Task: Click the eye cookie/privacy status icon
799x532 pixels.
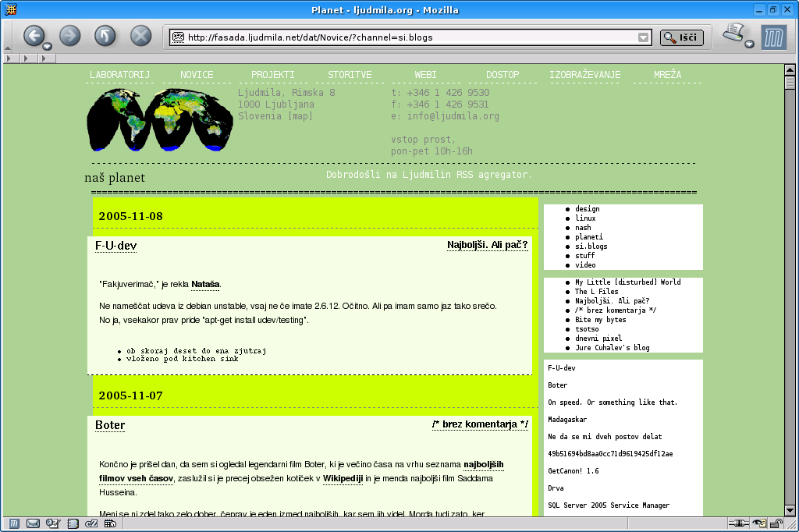Action: tap(759, 523)
